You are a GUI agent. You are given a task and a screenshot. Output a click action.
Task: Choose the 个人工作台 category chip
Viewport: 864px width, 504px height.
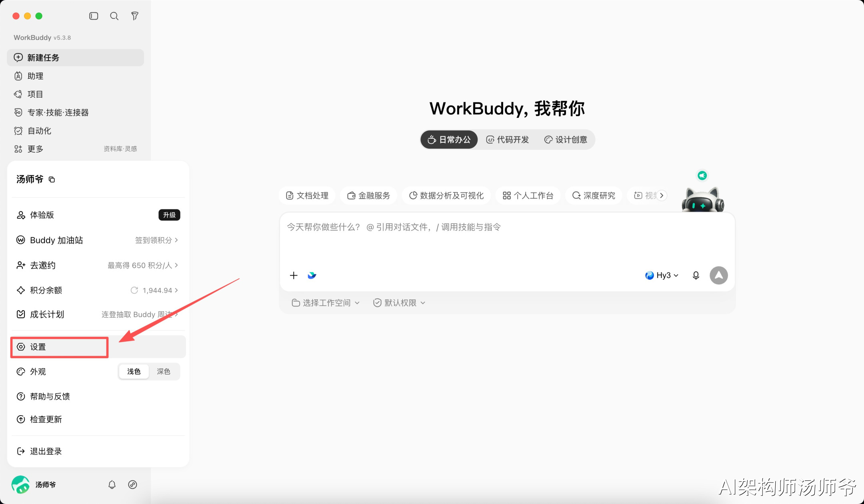pyautogui.click(x=528, y=195)
